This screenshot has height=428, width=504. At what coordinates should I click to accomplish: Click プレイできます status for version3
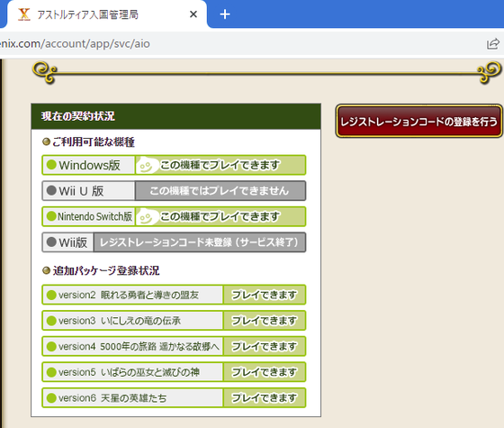(x=265, y=320)
